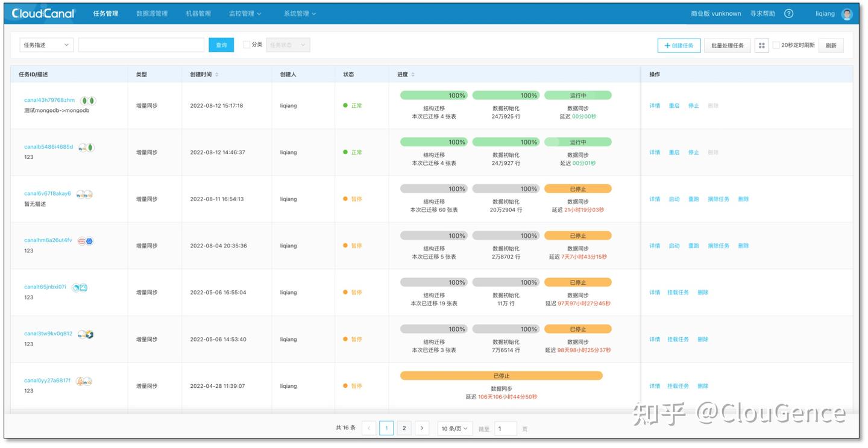The image size is (868, 448).
Task: Open details for task canal43h79768zhm
Action: pos(655,105)
